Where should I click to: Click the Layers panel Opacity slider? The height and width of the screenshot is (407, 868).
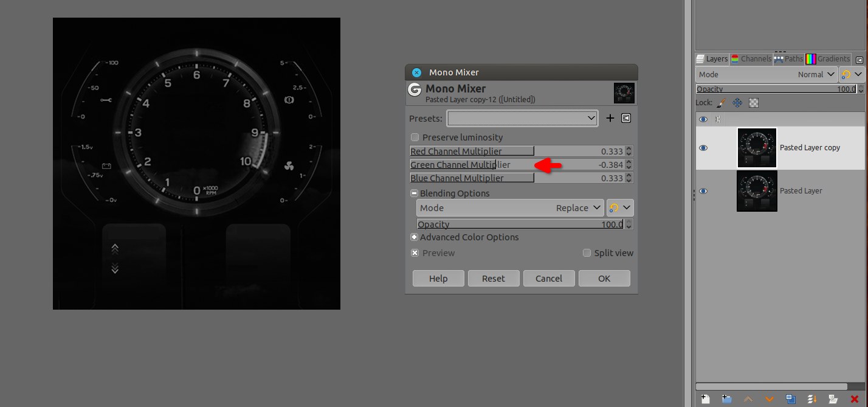coord(776,89)
